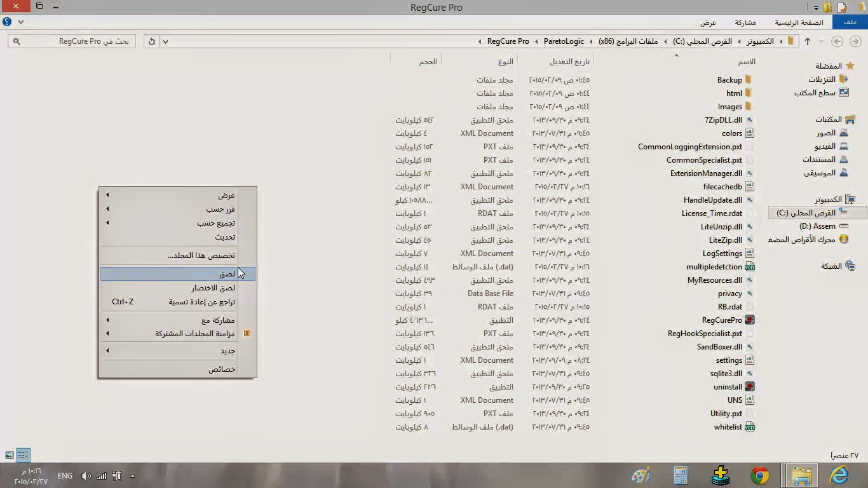Viewport: 868px width, 488px height.
Task: Click the Internet Explorer taskbar icon
Action: 839,475
